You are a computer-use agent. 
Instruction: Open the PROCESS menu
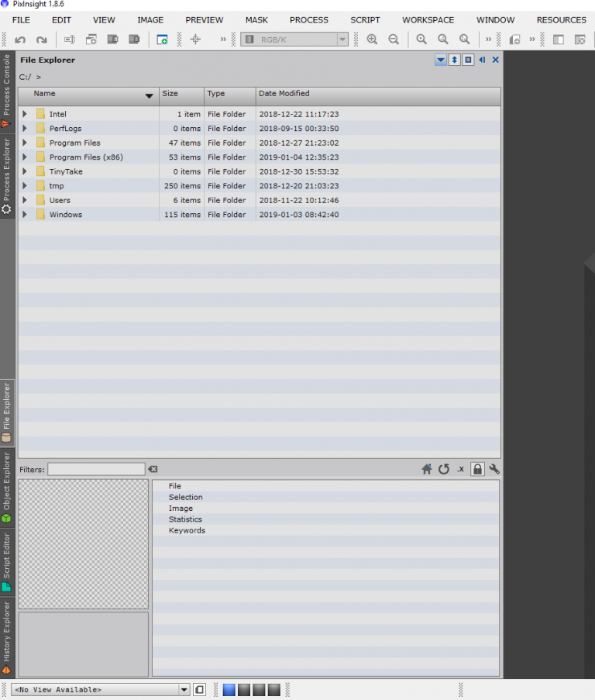(x=308, y=20)
